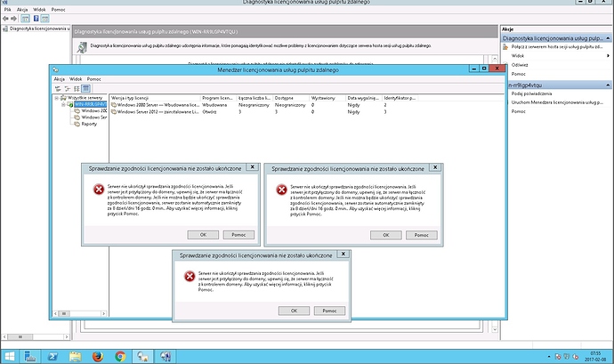Click the Windows 2000 Server license row icon
614x364 pixels.
click(x=114, y=105)
